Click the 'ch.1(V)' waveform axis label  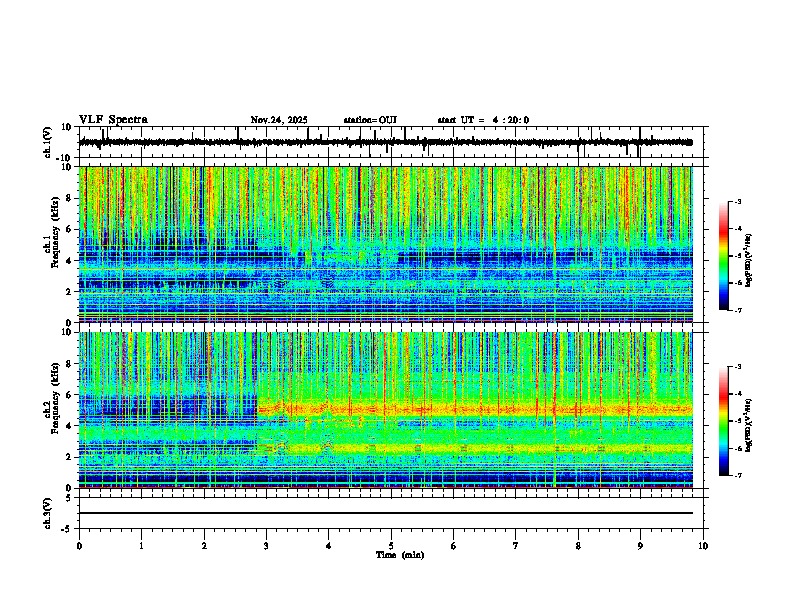pos(48,142)
